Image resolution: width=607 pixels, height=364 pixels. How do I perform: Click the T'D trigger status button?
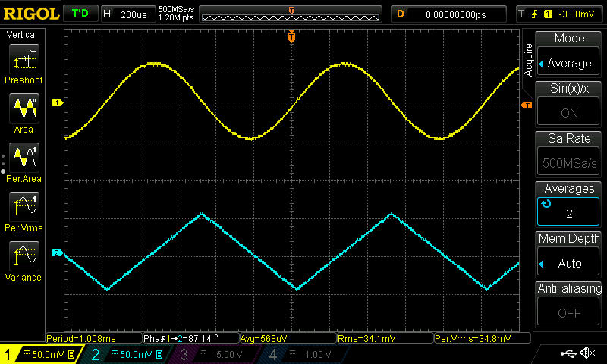click(x=80, y=14)
